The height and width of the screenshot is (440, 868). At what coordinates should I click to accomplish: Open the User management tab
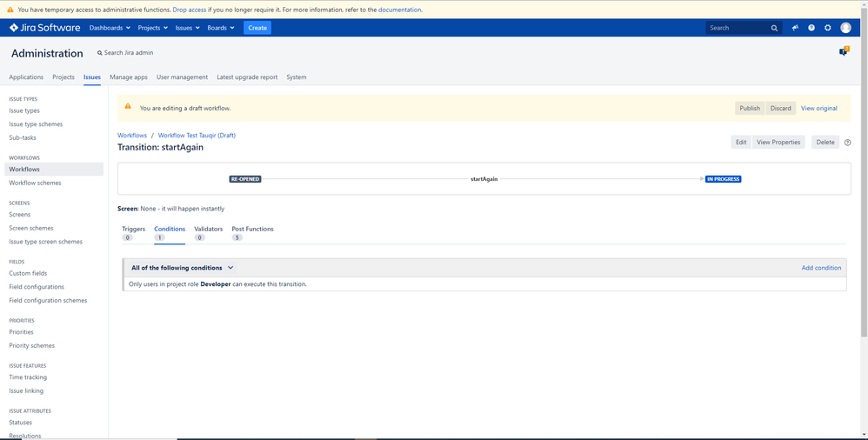coord(182,77)
